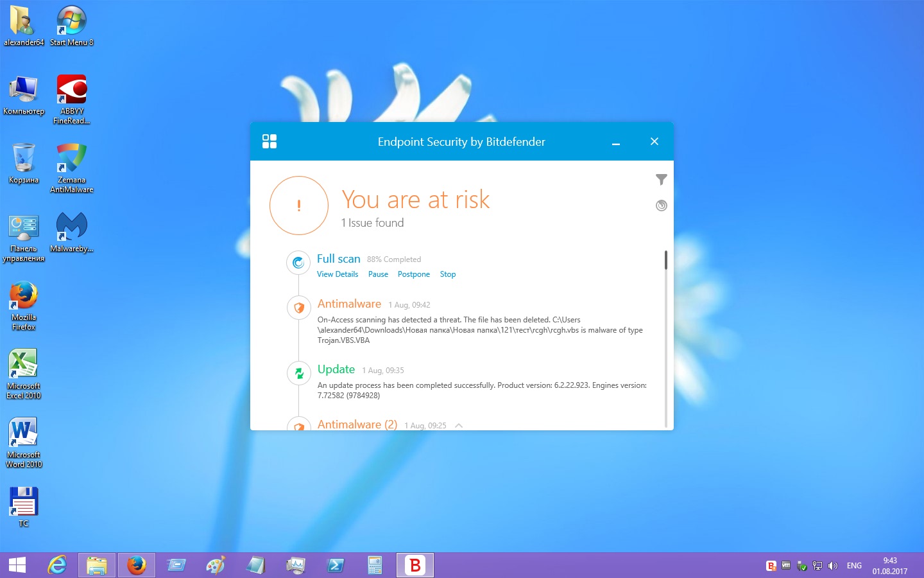This screenshot has height=578, width=924.
Task: Postpone the Full scan
Action: tap(414, 274)
